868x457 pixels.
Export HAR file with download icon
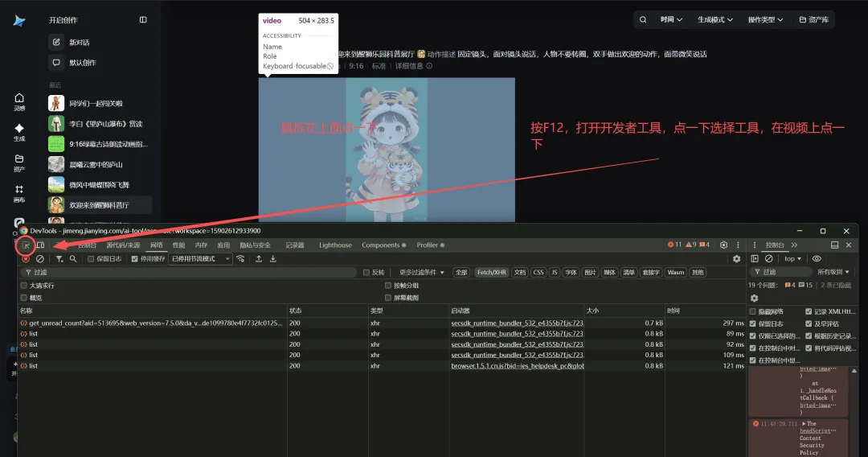pyautogui.click(x=273, y=259)
